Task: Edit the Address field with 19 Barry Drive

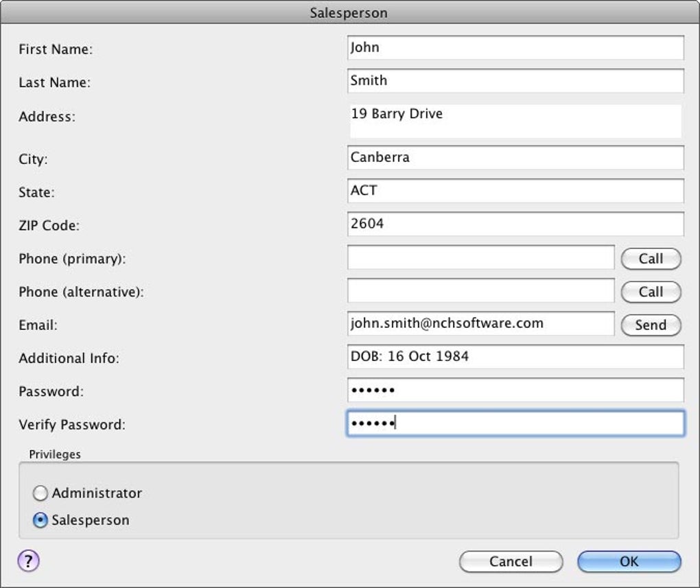Action: click(515, 121)
